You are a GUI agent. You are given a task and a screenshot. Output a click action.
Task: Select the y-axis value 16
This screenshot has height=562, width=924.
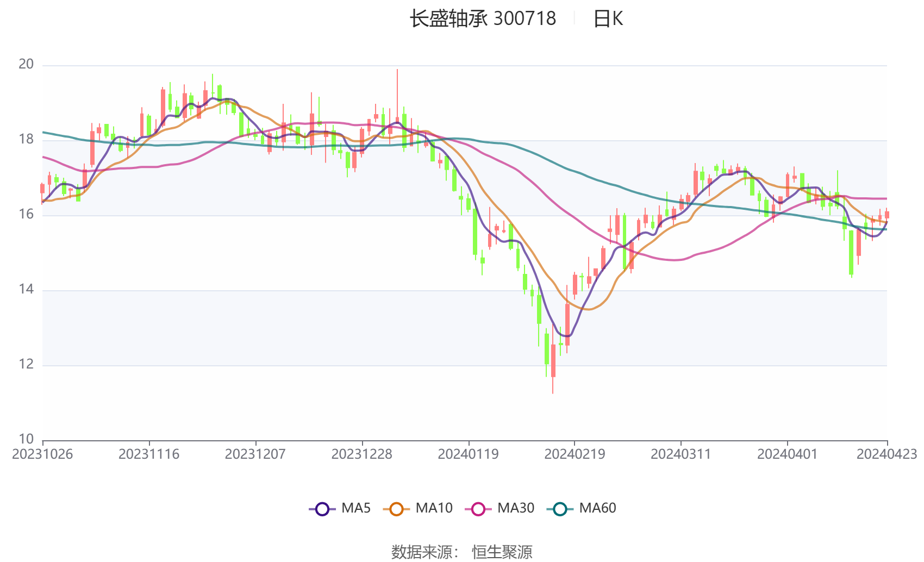[x=26, y=214]
